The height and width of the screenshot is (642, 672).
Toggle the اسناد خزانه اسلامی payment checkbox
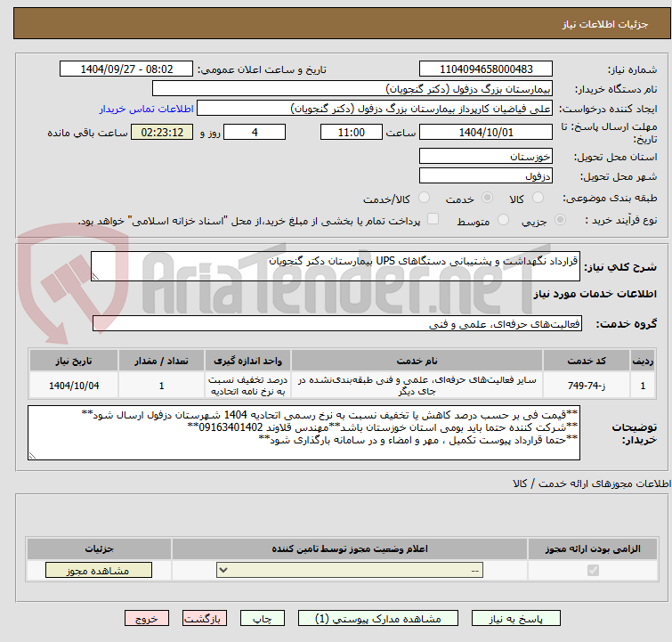point(433,219)
